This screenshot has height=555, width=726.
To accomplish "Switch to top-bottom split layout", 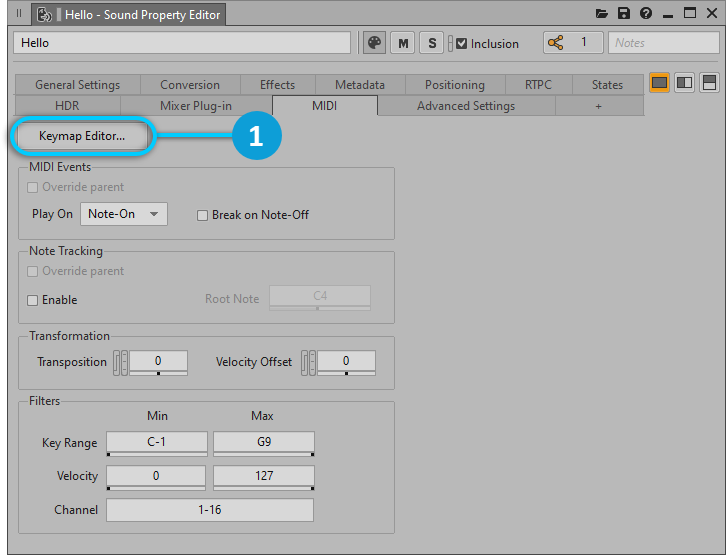I will (x=709, y=83).
